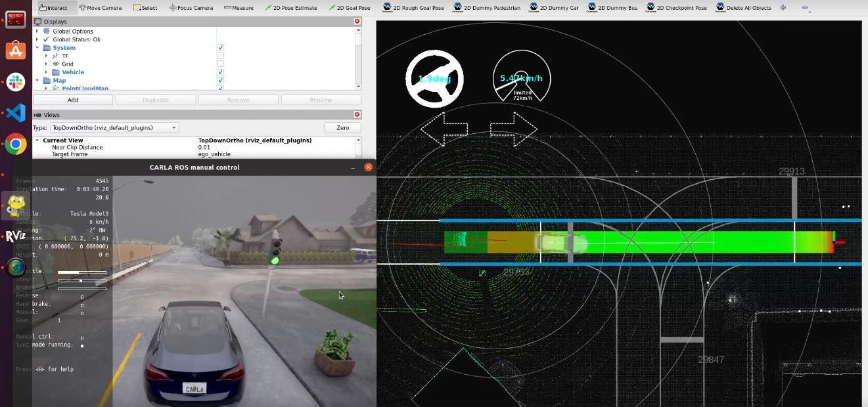The image size is (868, 407).
Task: Click the Vehicle folder icon
Action: (x=56, y=72)
